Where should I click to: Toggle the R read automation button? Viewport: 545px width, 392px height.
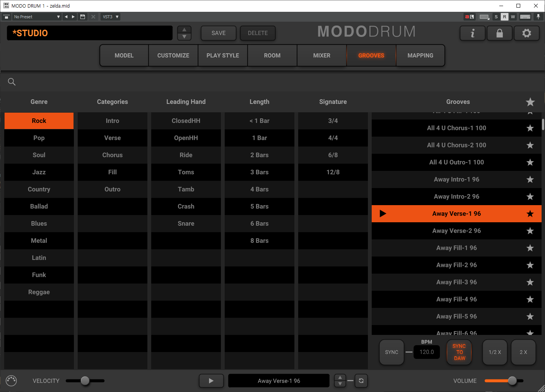[x=505, y=17]
